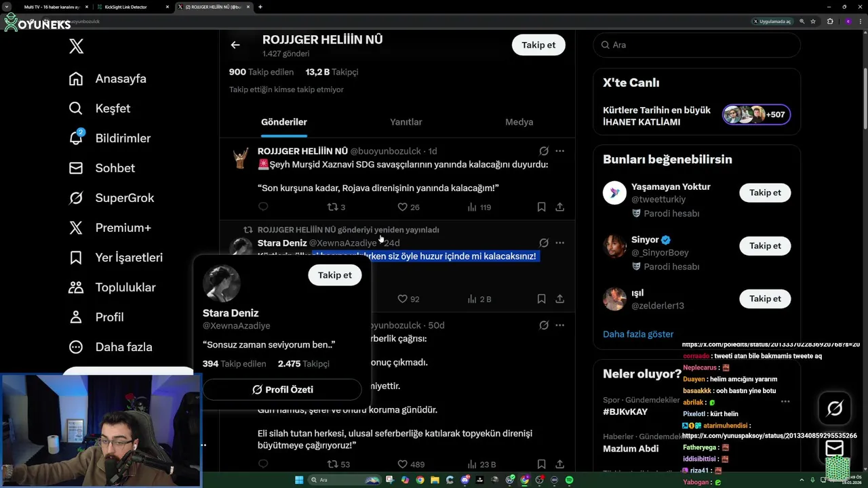Open a new browser tab
The image size is (868, 488).
(260, 7)
